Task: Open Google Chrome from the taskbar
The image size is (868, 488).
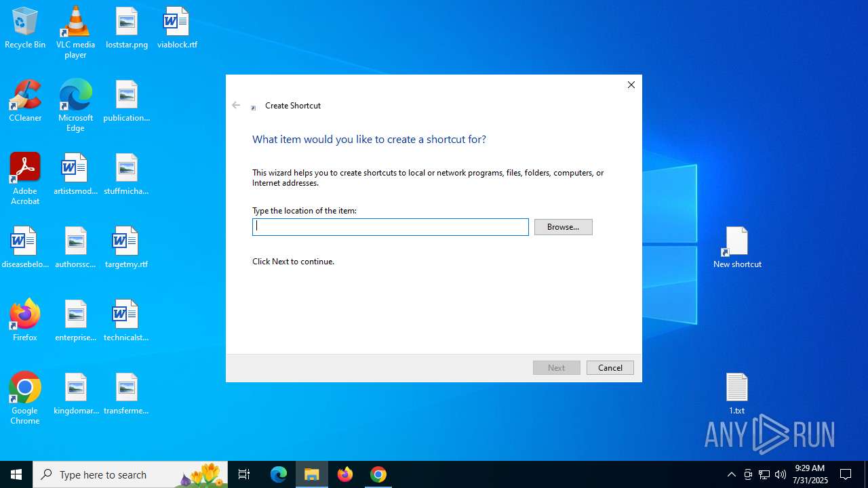Action: point(378,474)
